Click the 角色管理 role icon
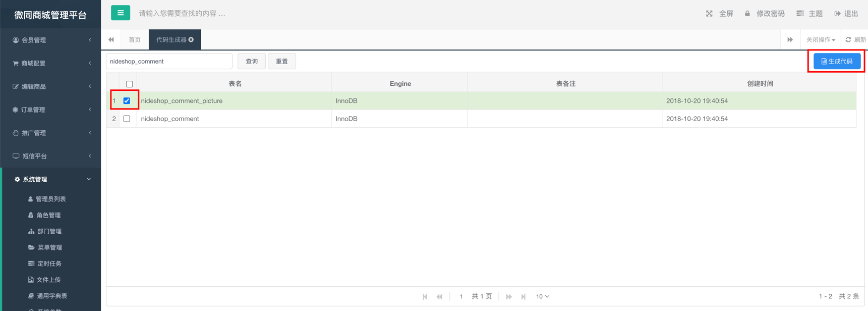 [x=31, y=215]
